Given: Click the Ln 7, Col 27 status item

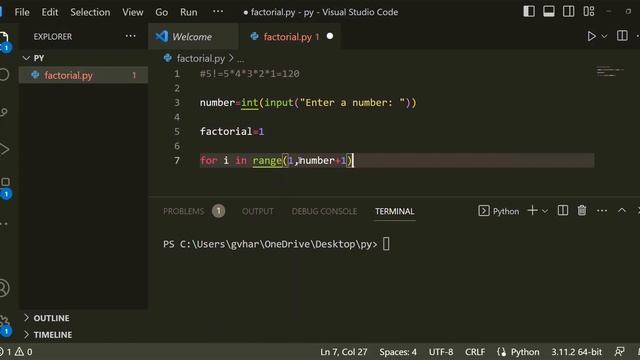Looking at the screenshot, I should 344,352.
